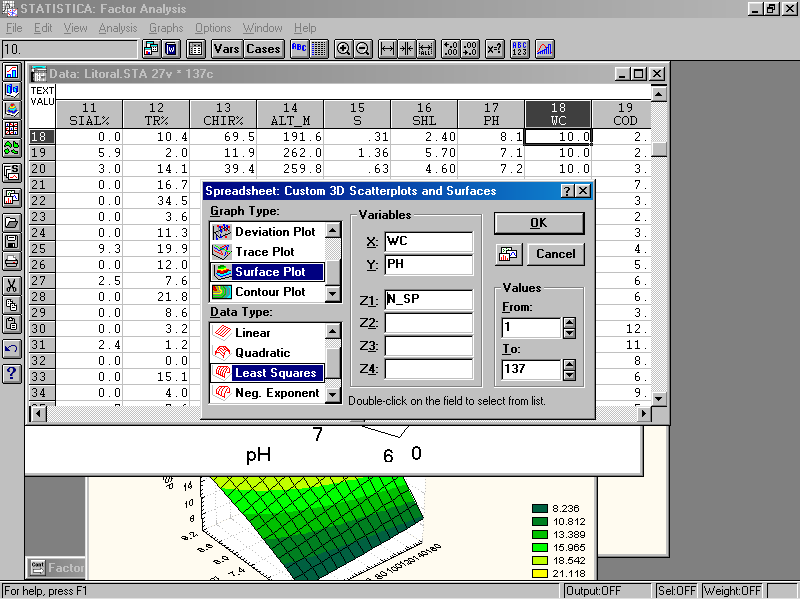The image size is (800, 600).
Task: Decrease the To value with down arrow
Action: coord(569,376)
